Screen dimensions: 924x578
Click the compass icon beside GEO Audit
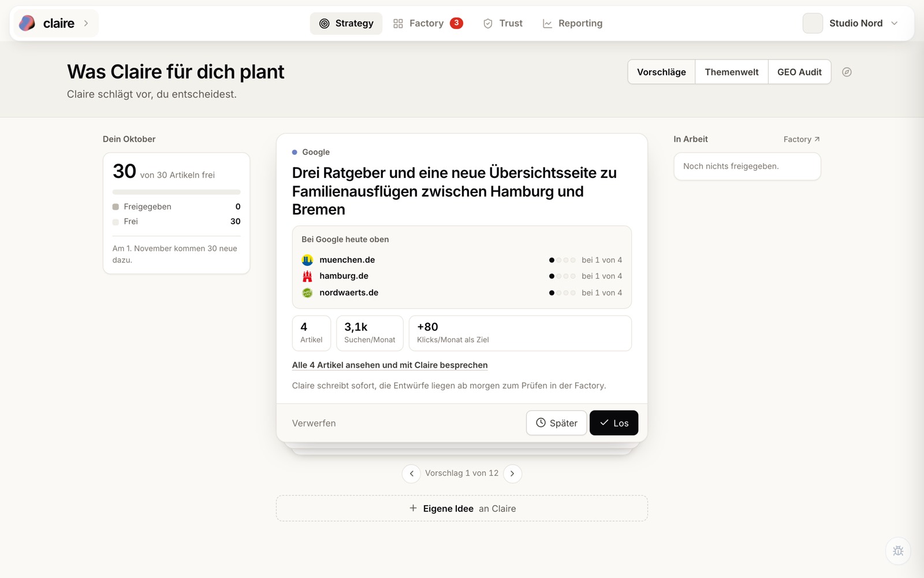click(x=847, y=72)
